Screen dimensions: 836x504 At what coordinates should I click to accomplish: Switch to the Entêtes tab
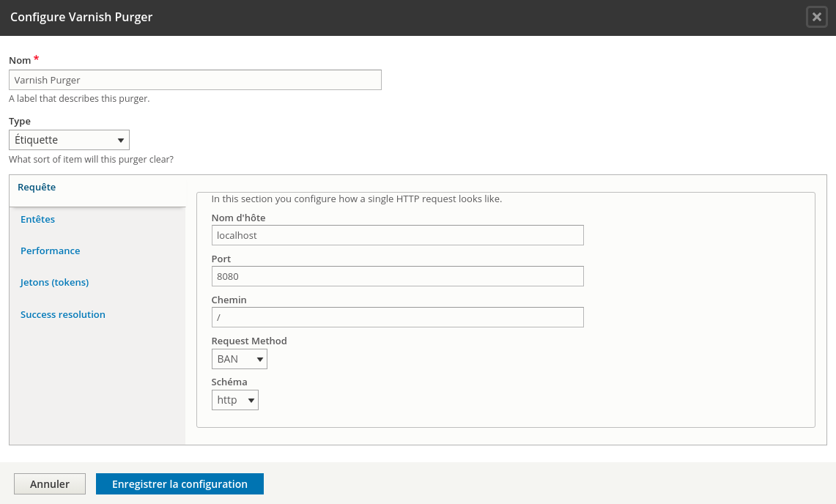(x=37, y=218)
